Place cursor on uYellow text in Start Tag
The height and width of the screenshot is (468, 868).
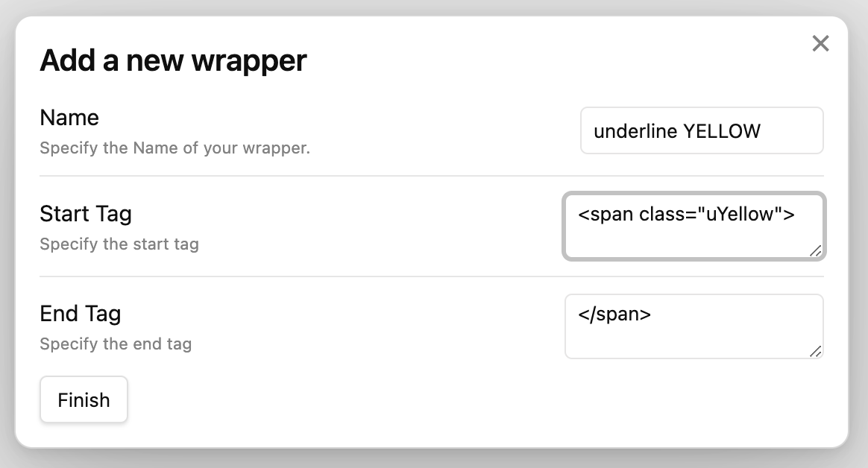[x=740, y=214]
